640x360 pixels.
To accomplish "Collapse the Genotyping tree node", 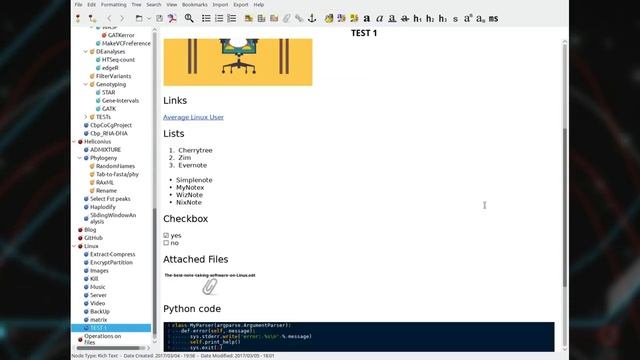I will [86, 84].
